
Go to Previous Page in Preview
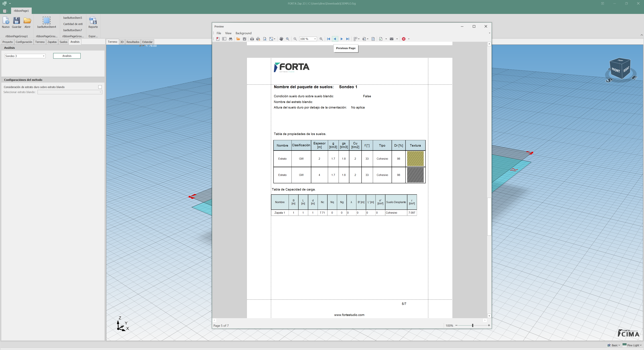tap(335, 39)
